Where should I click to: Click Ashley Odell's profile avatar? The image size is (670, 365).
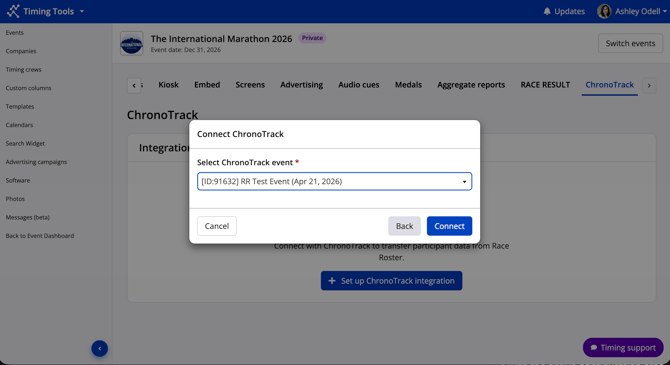pos(604,11)
